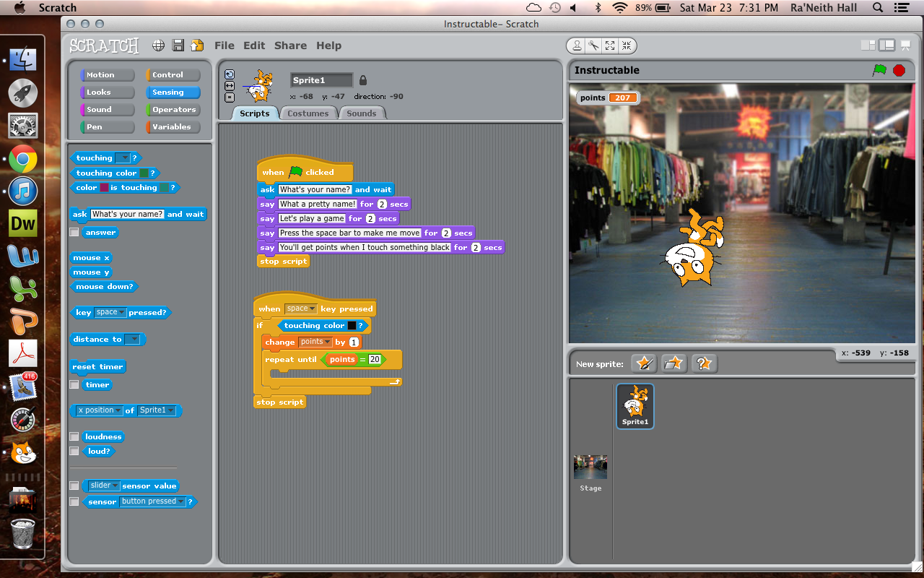Image resolution: width=924 pixels, height=578 pixels.
Task: Select the Looks block category
Action: click(108, 92)
